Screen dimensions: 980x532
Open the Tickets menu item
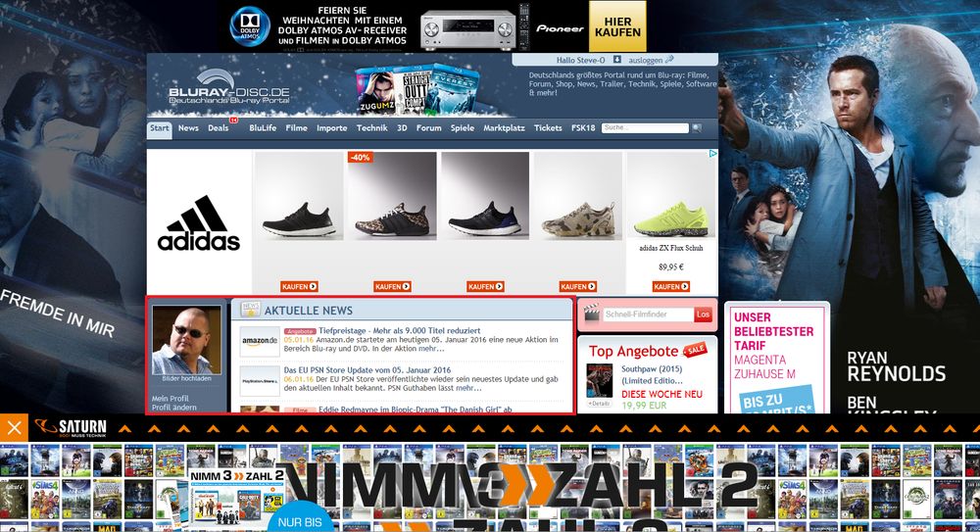point(548,128)
